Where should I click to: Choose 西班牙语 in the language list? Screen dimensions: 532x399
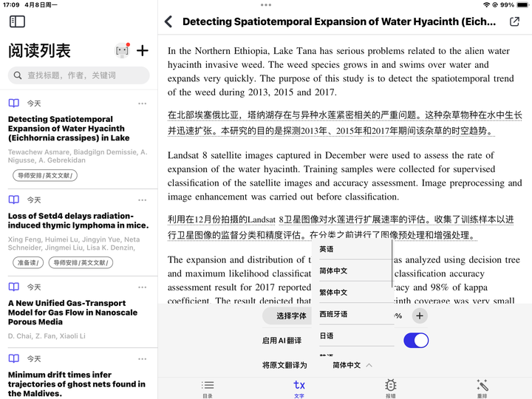click(352, 314)
